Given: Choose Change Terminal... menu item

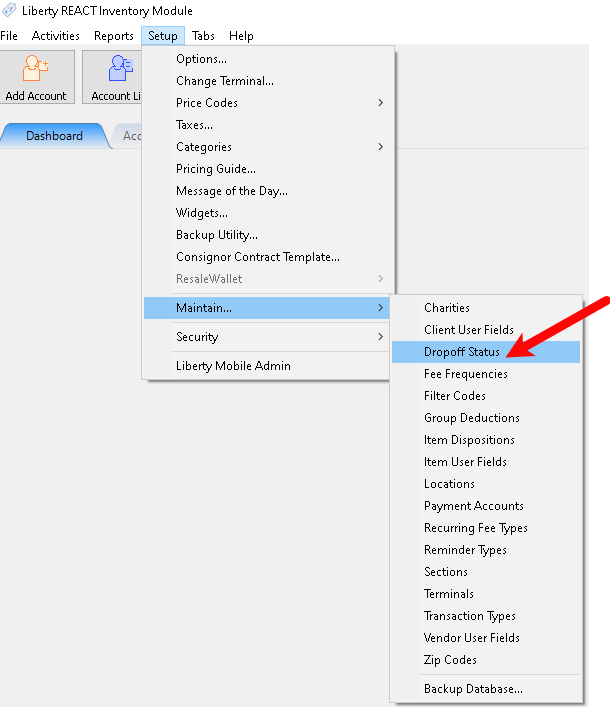Looking at the screenshot, I should [x=268, y=81].
